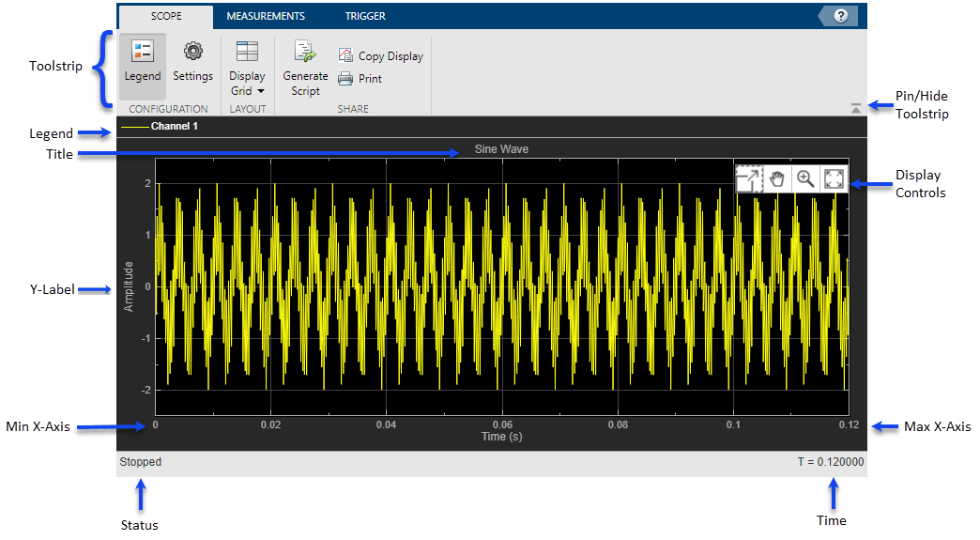
Task: Click the Sine Wave plot title
Action: 501,149
